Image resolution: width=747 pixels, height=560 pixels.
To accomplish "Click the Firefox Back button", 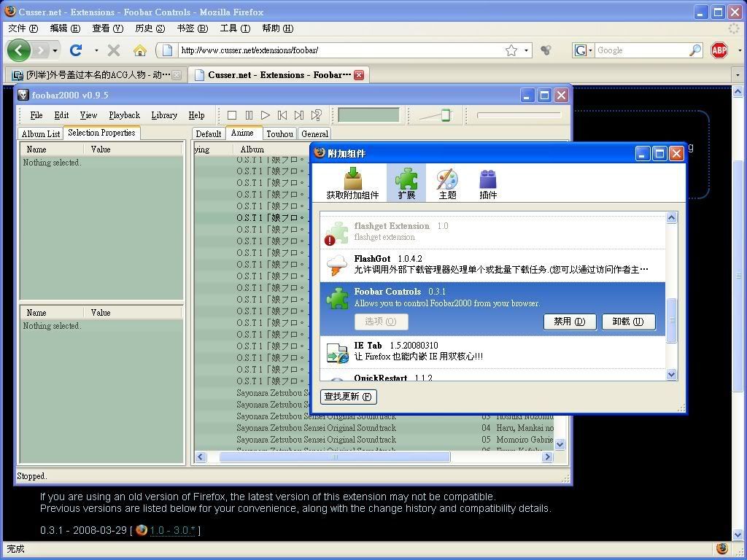I will click(x=19, y=50).
